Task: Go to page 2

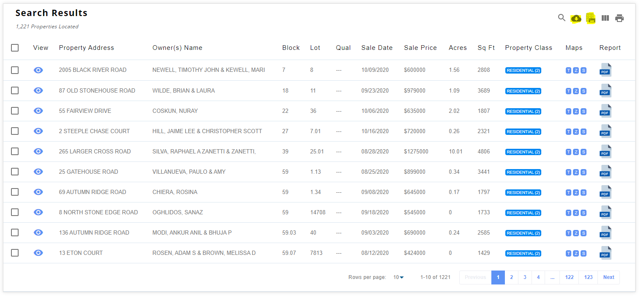Action: 512,277
